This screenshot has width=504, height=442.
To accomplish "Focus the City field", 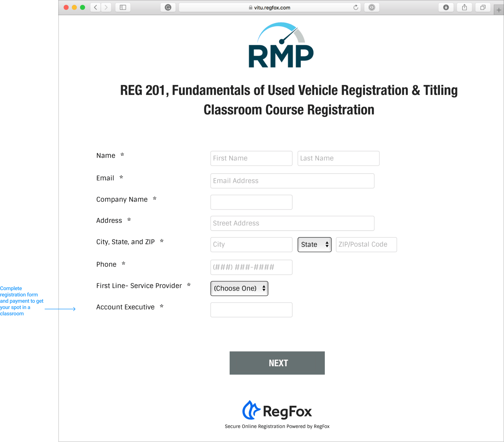I will [251, 245].
